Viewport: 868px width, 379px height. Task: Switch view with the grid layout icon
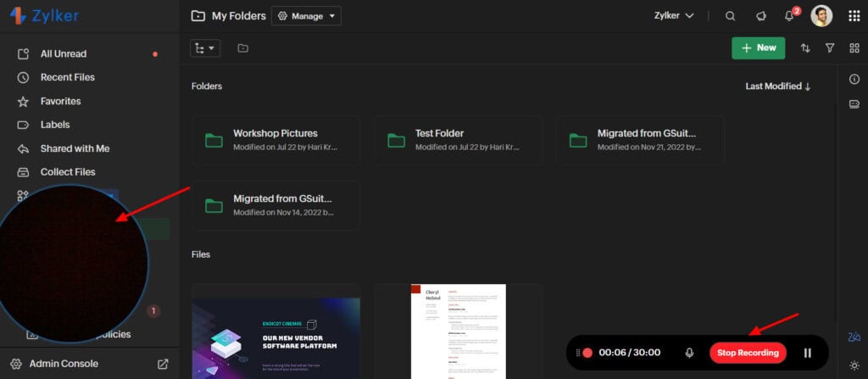(854, 48)
